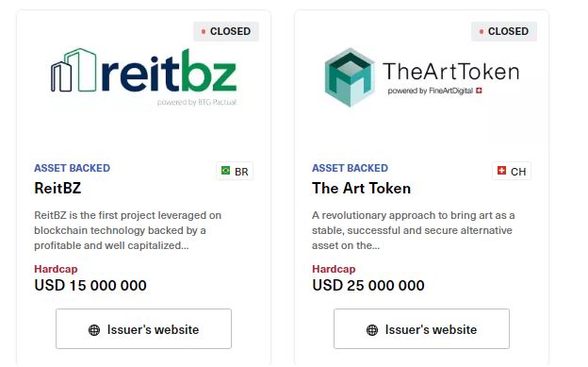Click the CH country badge
This screenshot has height=367, width=588.
coord(512,171)
